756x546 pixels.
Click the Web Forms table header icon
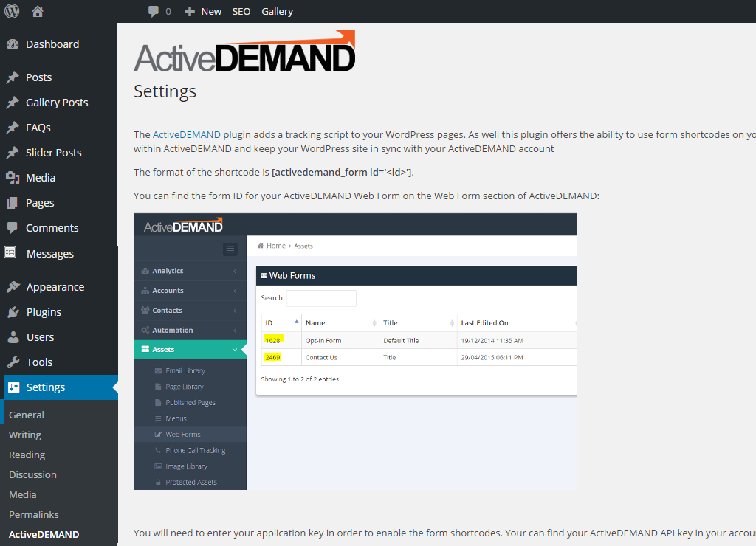(x=264, y=276)
